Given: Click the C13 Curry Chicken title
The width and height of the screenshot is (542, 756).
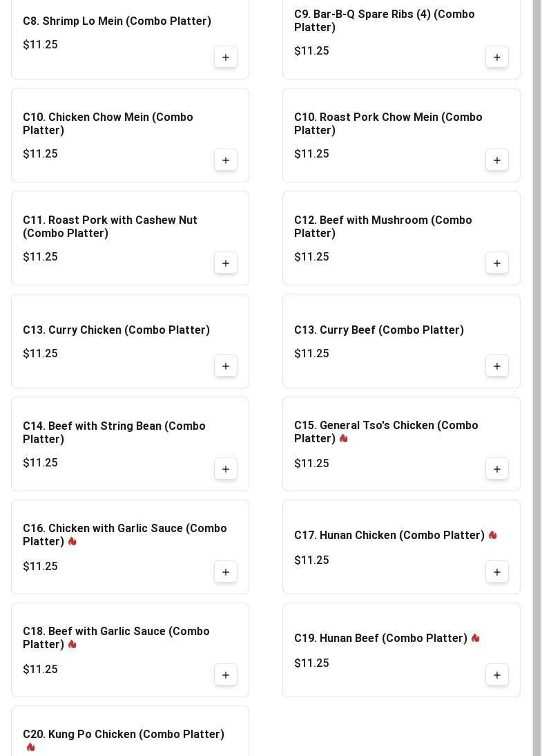Looking at the screenshot, I should click(116, 330).
